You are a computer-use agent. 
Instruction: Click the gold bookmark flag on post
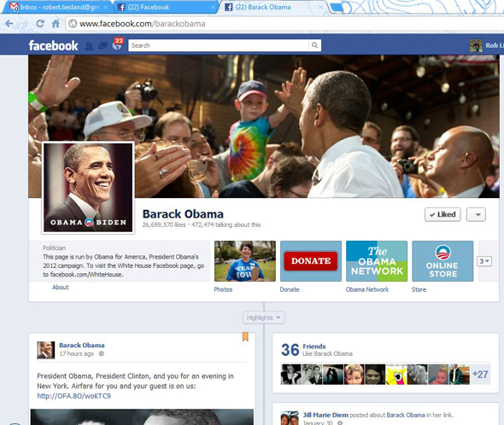point(245,336)
